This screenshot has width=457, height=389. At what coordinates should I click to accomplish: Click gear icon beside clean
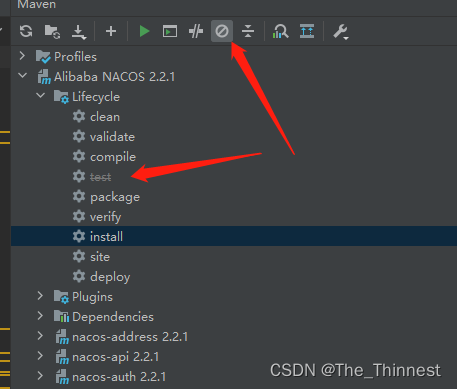(79, 116)
